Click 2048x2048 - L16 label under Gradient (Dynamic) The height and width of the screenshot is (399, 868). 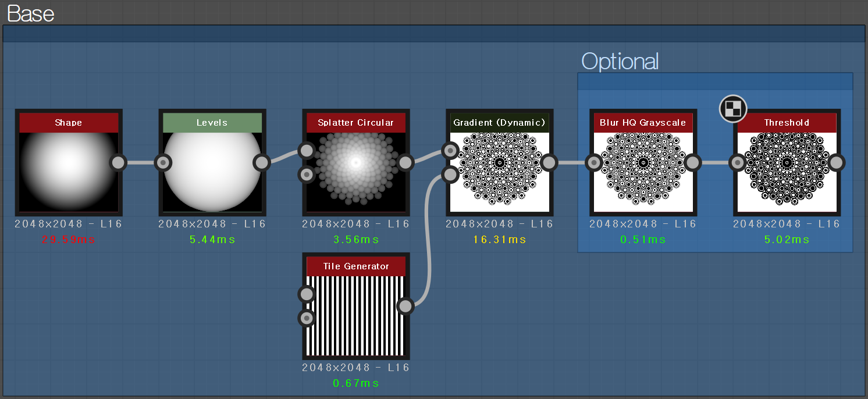click(x=500, y=224)
